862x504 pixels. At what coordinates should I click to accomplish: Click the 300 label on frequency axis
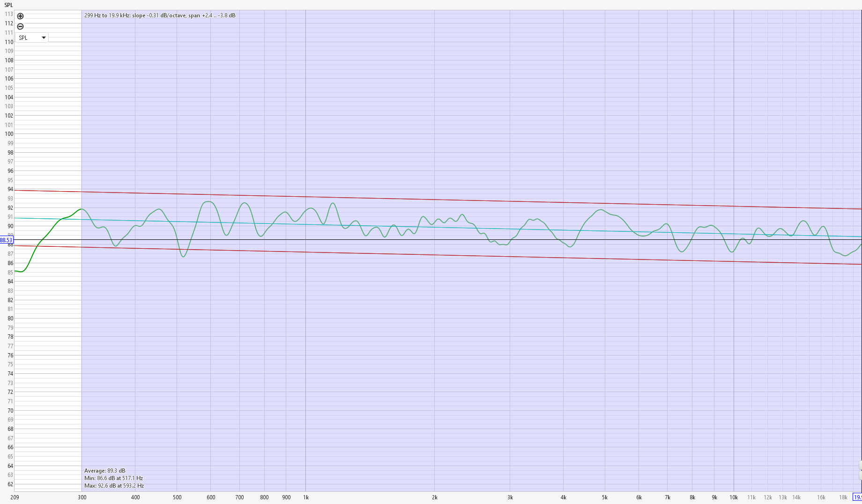tap(82, 497)
